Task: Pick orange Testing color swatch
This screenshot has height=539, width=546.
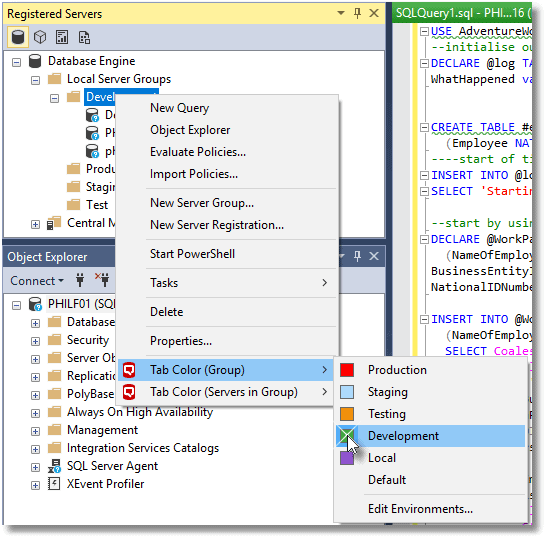Action: [347, 414]
